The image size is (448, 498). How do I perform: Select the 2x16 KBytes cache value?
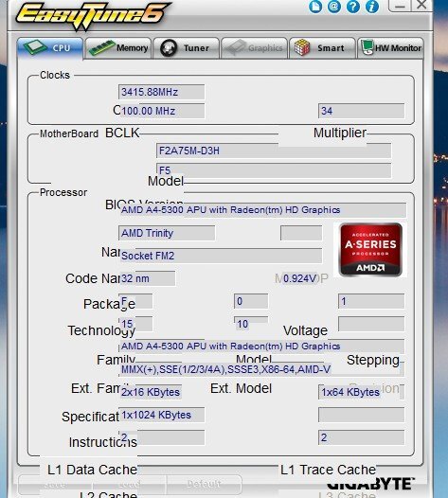[x=151, y=392]
